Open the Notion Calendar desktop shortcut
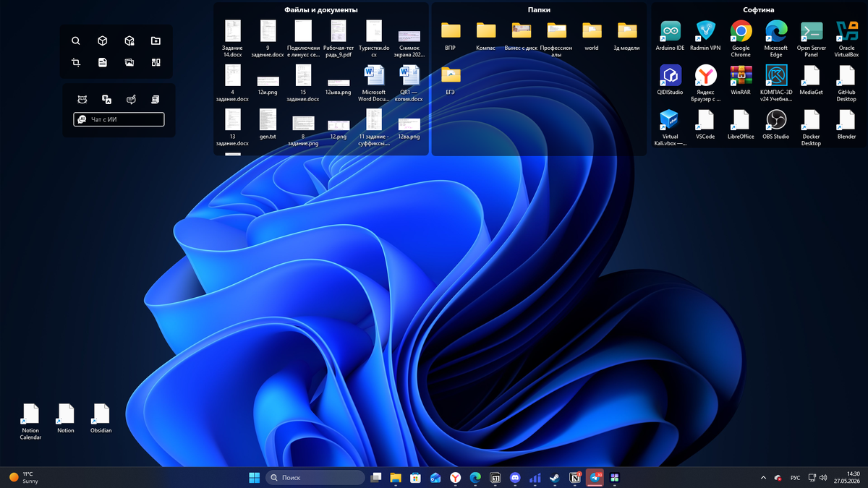This screenshot has width=868, height=488. pyautogui.click(x=30, y=421)
